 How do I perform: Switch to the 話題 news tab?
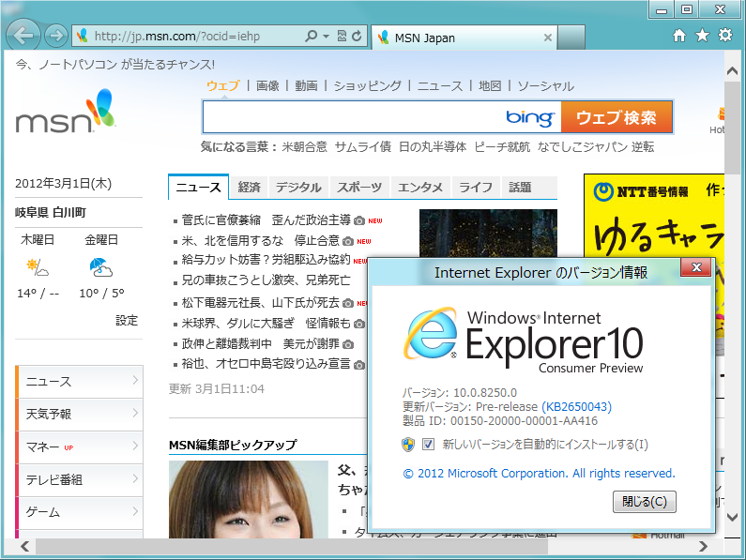pyautogui.click(x=520, y=187)
